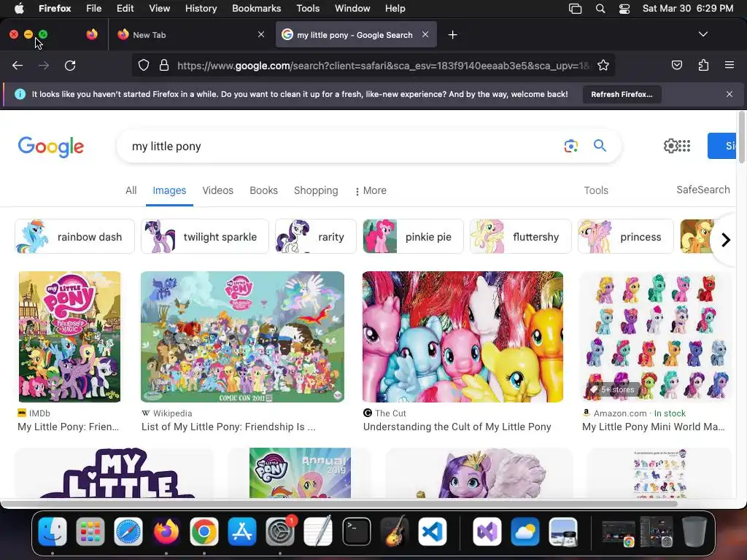
Task: Click the Firefox address bar URL
Action: 384,65
